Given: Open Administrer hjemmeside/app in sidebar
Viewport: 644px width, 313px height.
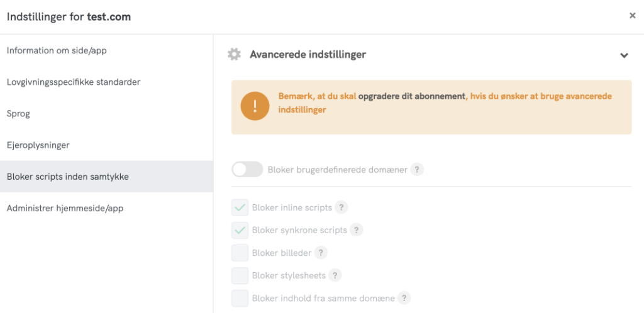Looking at the screenshot, I should [65, 208].
